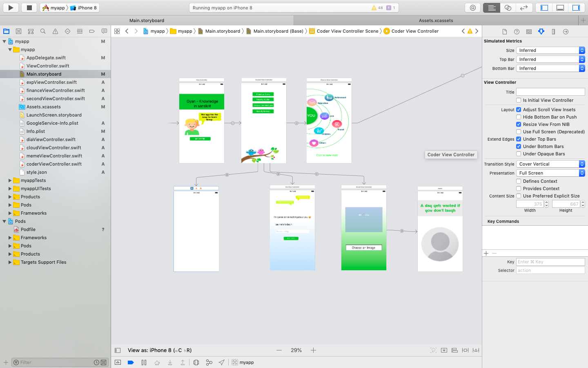Viewport: 588px width, 368px height.
Task: Stop the running app
Action: (x=29, y=8)
